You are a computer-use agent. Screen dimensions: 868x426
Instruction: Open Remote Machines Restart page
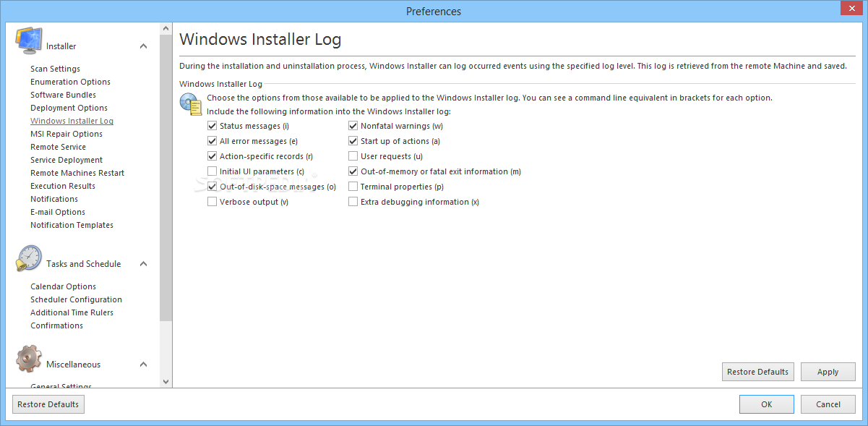pyautogui.click(x=77, y=173)
